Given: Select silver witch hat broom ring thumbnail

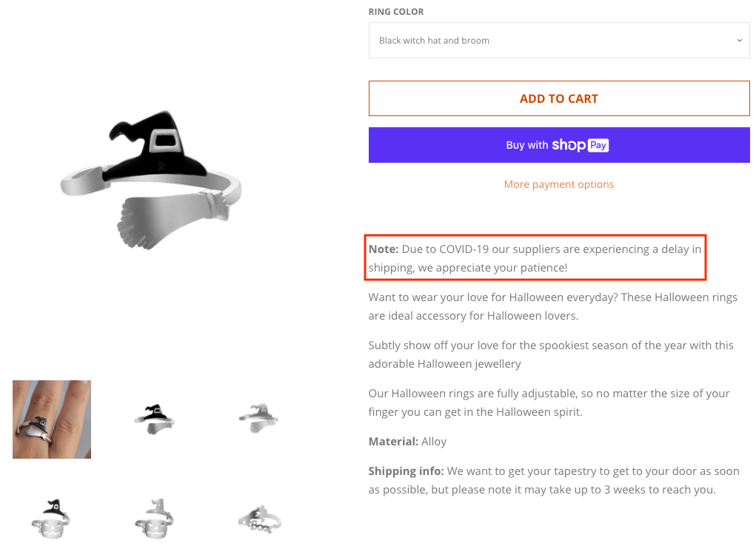Looking at the screenshot, I should tap(258, 418).
